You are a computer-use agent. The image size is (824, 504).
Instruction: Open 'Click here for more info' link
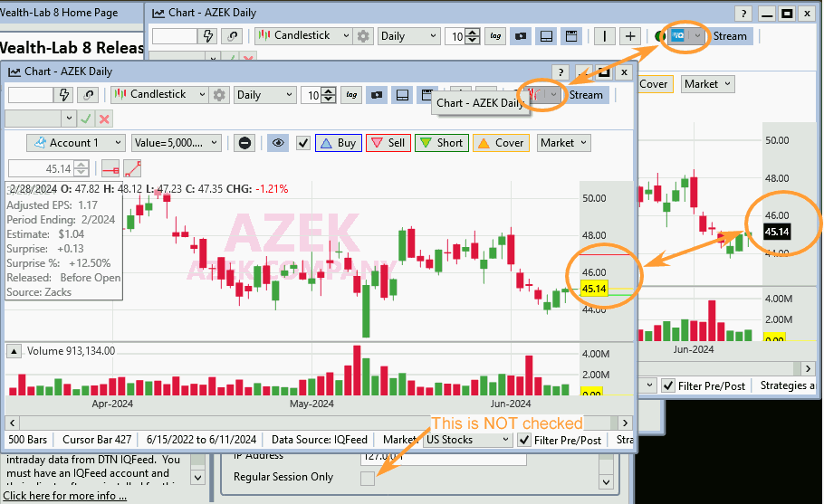coord(64,496)
